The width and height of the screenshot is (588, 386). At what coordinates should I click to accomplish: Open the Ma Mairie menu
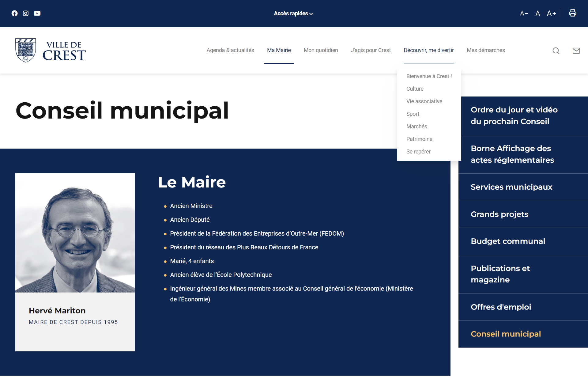[279, 50]
